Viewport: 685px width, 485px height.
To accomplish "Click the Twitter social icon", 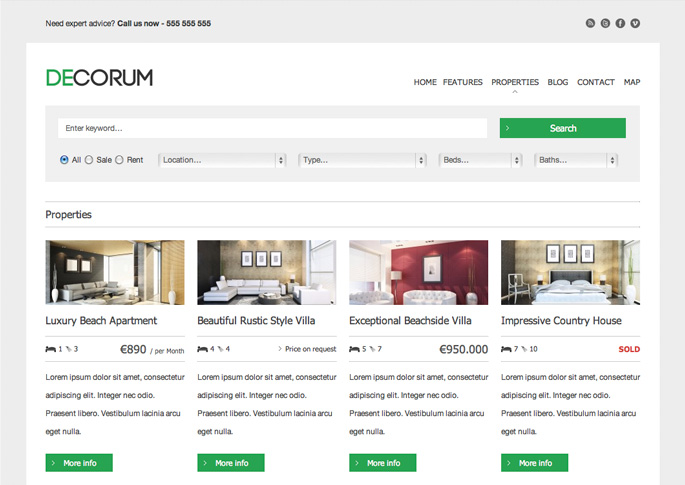I will 605,23.
